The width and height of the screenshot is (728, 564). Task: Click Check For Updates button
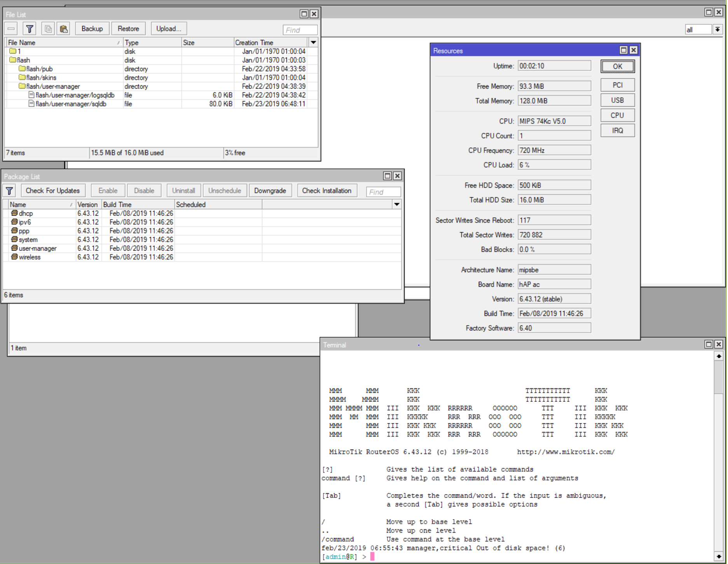[52, 191]
